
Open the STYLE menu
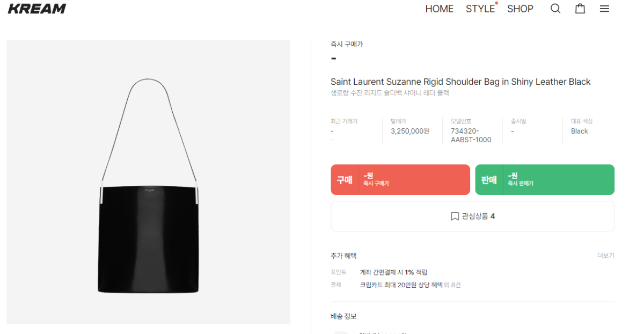[x=480, y=9]
